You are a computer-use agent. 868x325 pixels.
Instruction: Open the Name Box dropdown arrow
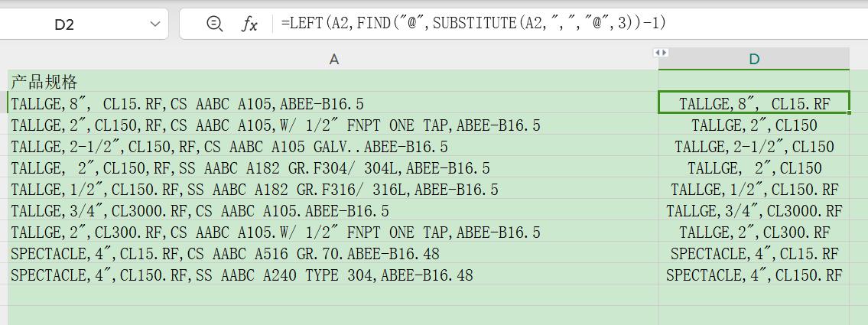(x=155, y=24)
